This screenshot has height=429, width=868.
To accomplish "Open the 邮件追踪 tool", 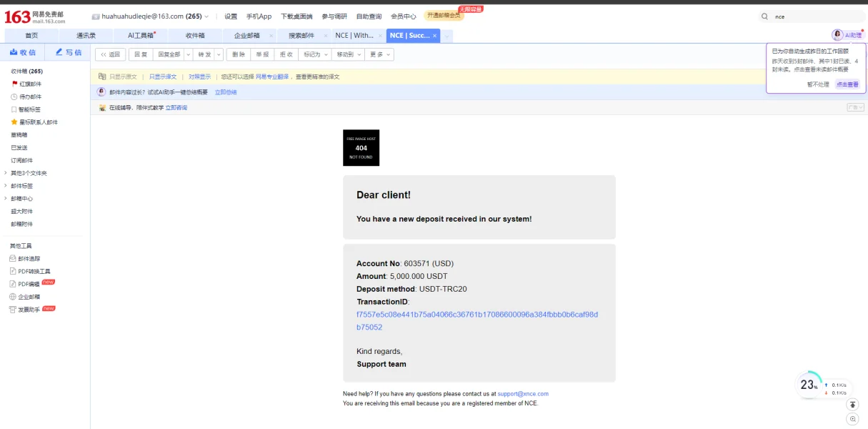I will (25, 258).
